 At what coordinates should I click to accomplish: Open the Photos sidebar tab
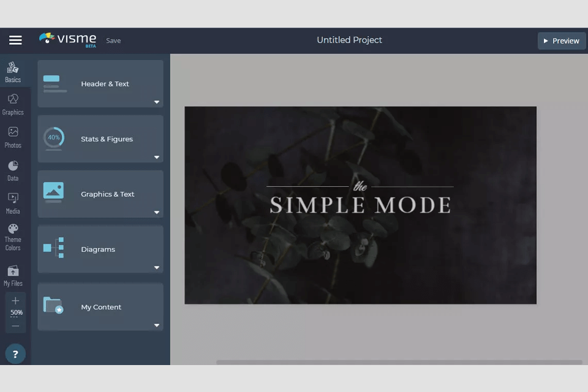point(13,137)
